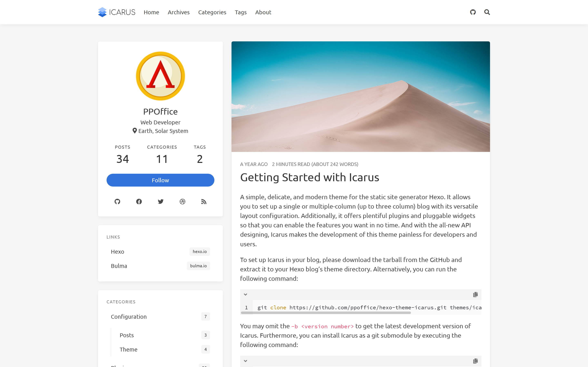Copy the second code block
Image resolution: width=588 pixels, height=367 pixels.
475,361
